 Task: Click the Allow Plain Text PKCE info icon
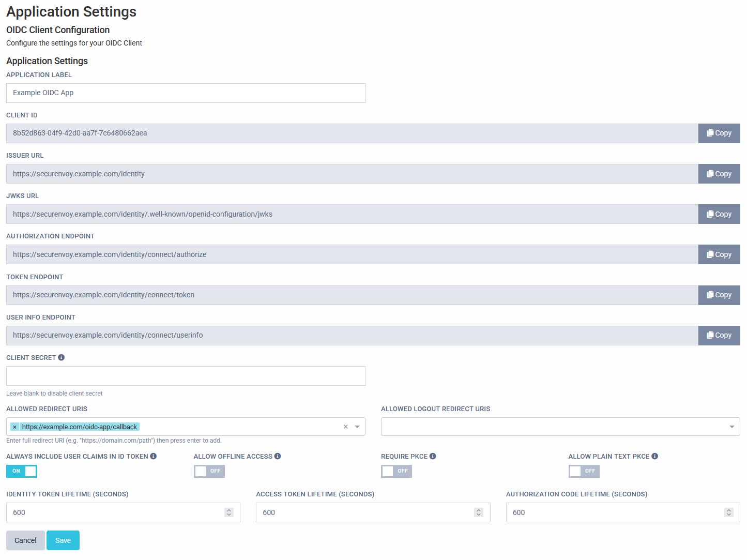tap(655, 456)
